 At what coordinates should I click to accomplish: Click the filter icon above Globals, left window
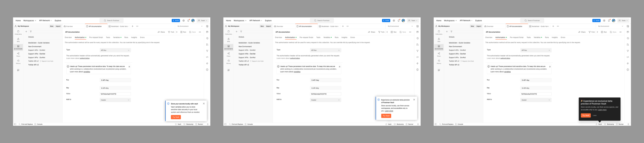click(x=31, y=31)
